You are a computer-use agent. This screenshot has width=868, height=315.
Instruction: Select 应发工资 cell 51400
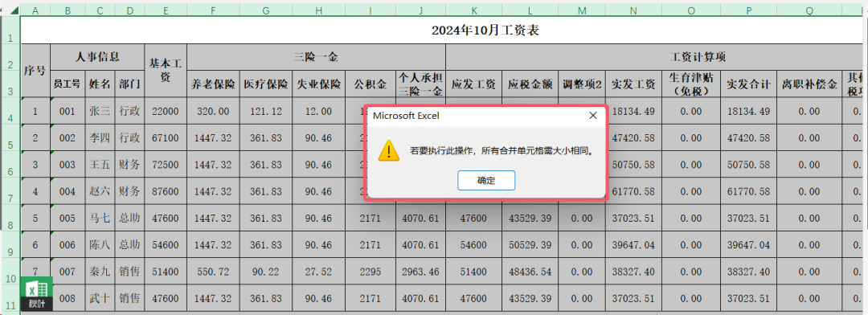coord(474,272)
